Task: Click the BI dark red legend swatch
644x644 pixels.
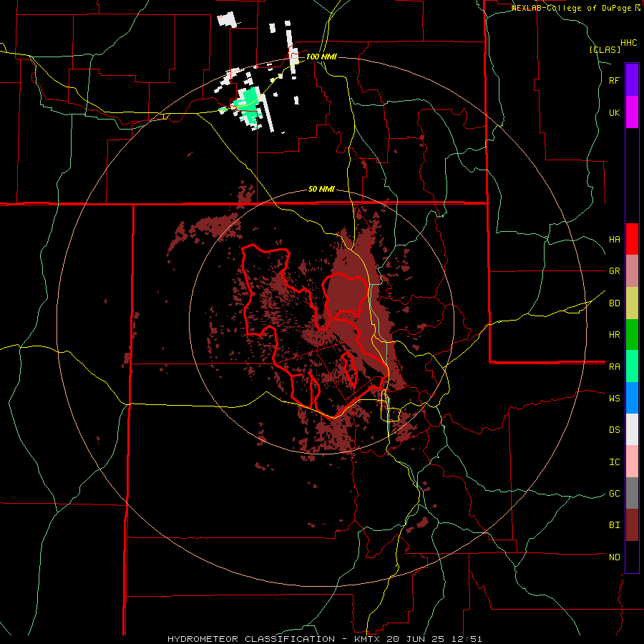Action: (632, 525)
